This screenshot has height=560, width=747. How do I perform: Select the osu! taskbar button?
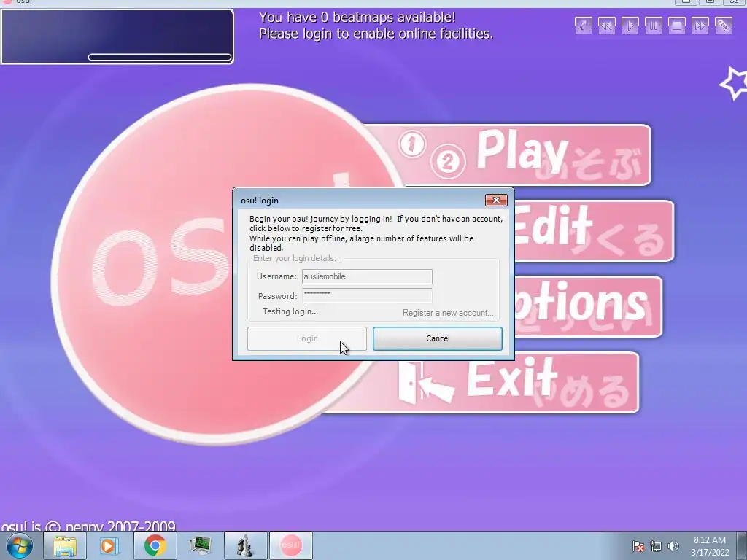click(x=290, y=545)
